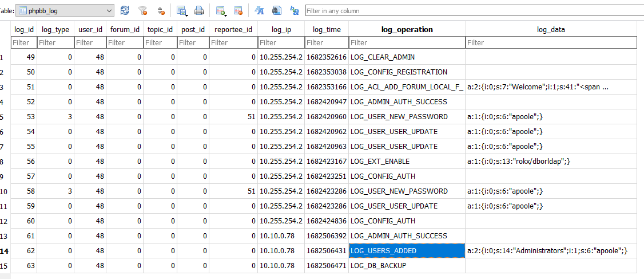Clear all filters using the funnel icon

point(143,10)
